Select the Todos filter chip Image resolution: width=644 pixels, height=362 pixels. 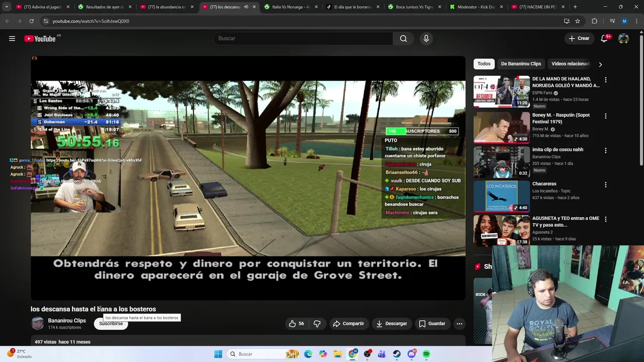coord(484,64)
